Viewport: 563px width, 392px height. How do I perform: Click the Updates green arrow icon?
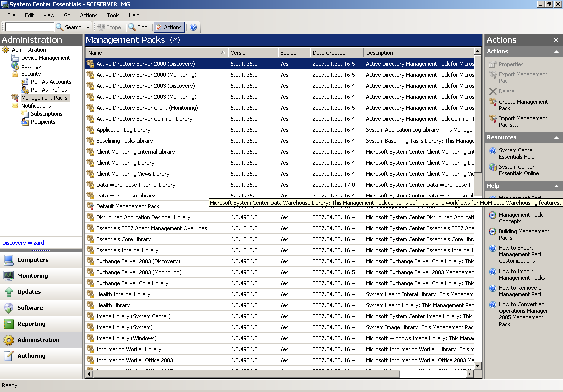click(9, 292)
